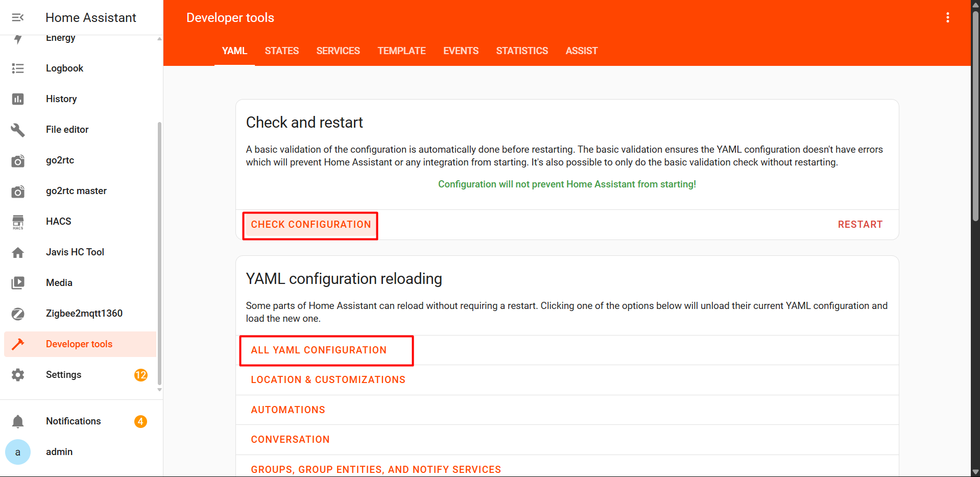Click the Settings badge showing 12

tap(141, 375)
